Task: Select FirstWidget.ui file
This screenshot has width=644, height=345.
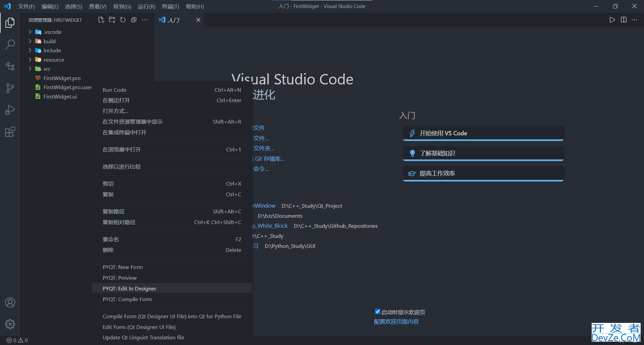Action: point(60,96)
